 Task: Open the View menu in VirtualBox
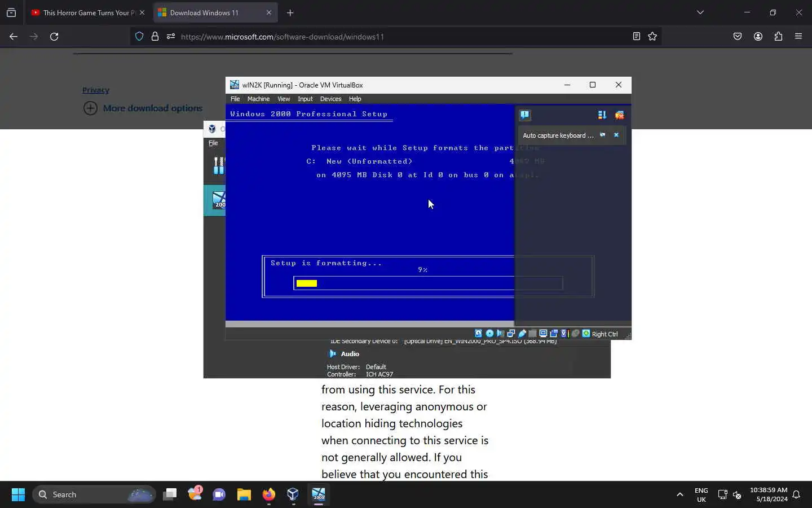point(284,99)
